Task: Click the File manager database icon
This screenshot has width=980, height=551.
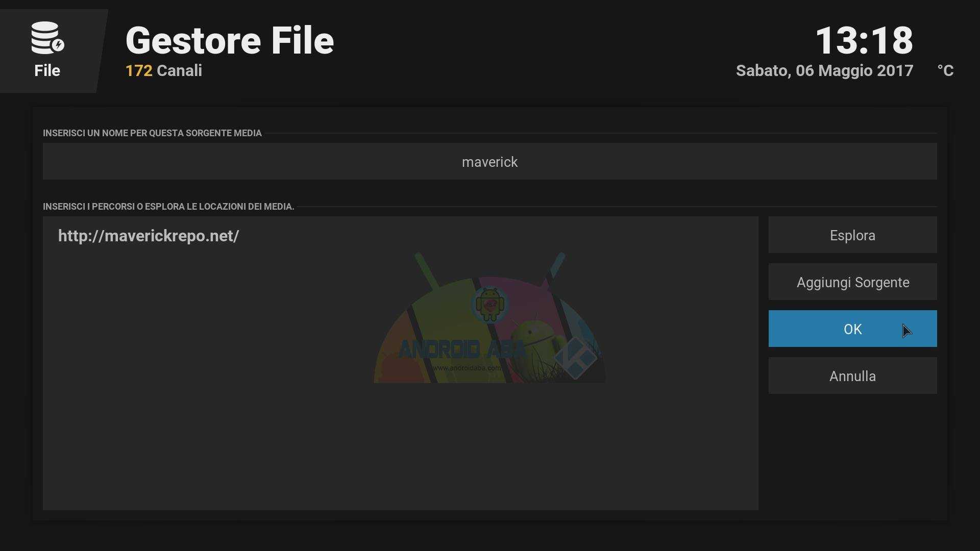Action: point(47,38)
